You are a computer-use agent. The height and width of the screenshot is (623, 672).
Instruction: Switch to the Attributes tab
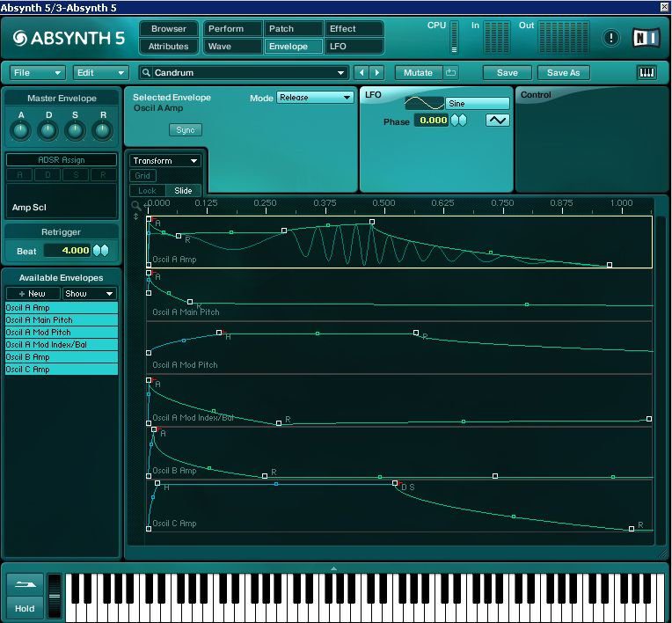coord(168,46)
